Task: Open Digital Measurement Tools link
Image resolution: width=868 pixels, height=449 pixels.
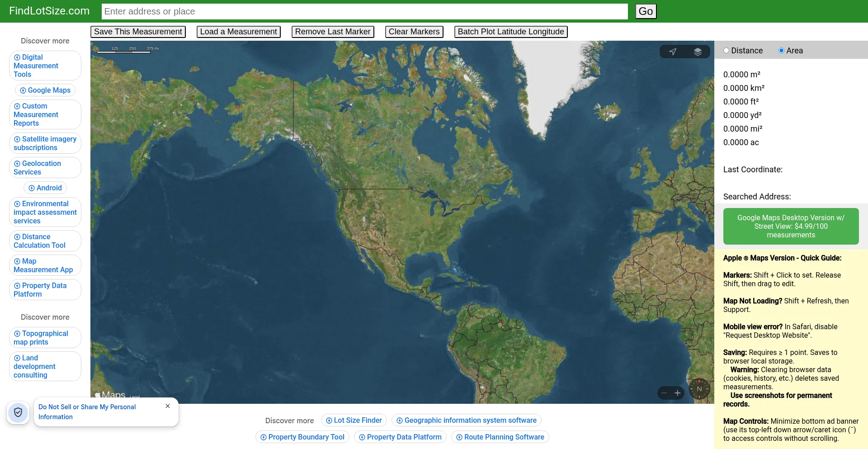Action: point(45,66)
